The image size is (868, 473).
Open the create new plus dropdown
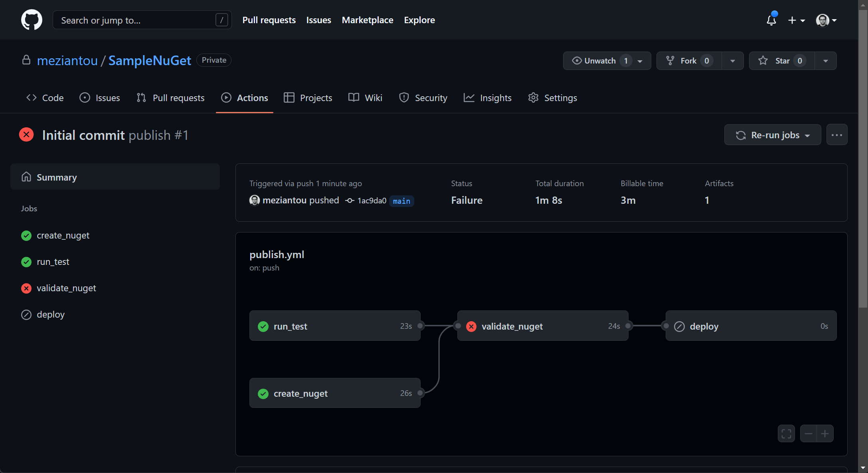796,20
